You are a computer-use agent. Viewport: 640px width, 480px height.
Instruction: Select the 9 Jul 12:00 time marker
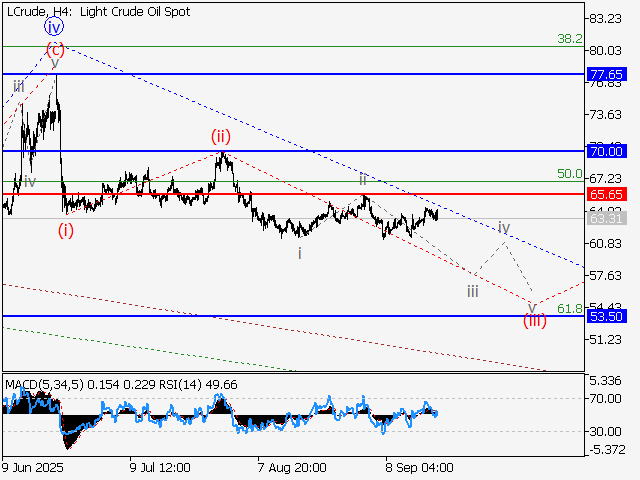tap(161, 467)
